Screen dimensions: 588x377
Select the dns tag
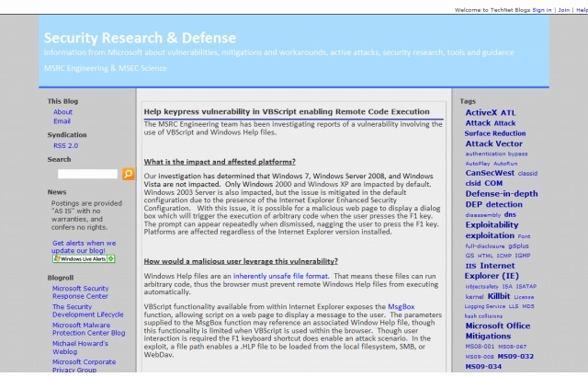click(510, 214)
